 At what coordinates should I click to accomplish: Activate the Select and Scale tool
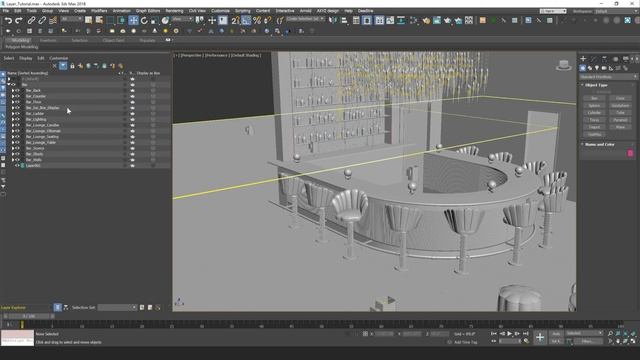click(x=154, y=20)
